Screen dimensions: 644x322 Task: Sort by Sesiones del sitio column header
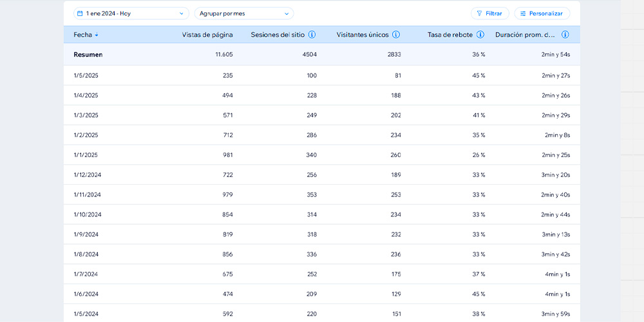[x=278, y=35]
